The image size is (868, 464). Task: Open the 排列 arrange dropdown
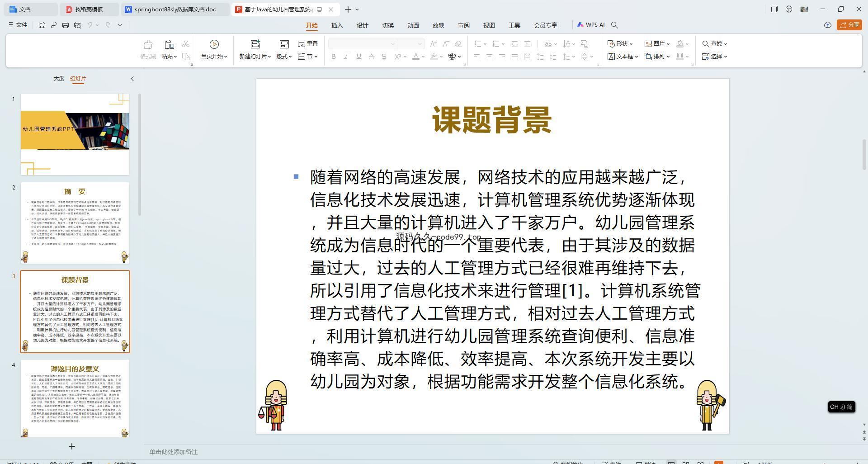[657, 57]
